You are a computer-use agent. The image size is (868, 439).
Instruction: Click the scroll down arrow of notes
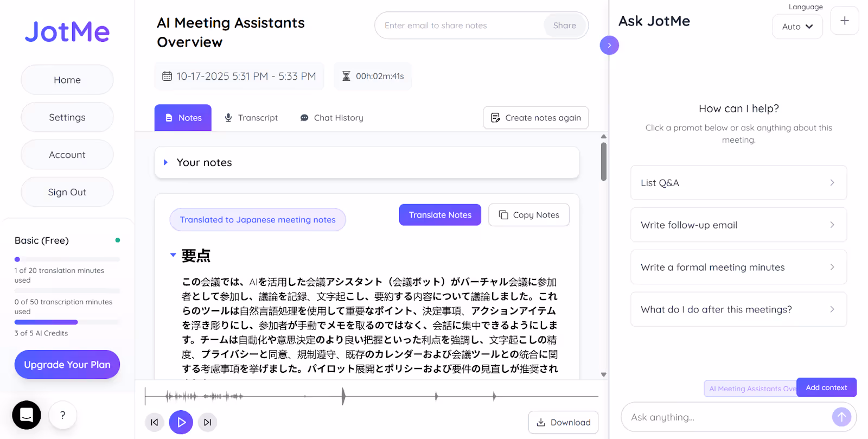(x=604, y=374)
